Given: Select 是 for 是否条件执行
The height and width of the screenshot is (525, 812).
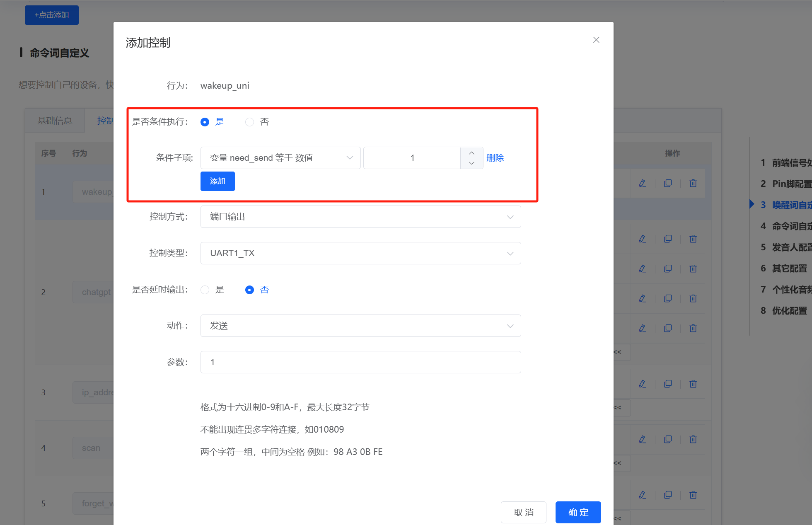Looking at the screenshot, I should (x=205, y=122).
